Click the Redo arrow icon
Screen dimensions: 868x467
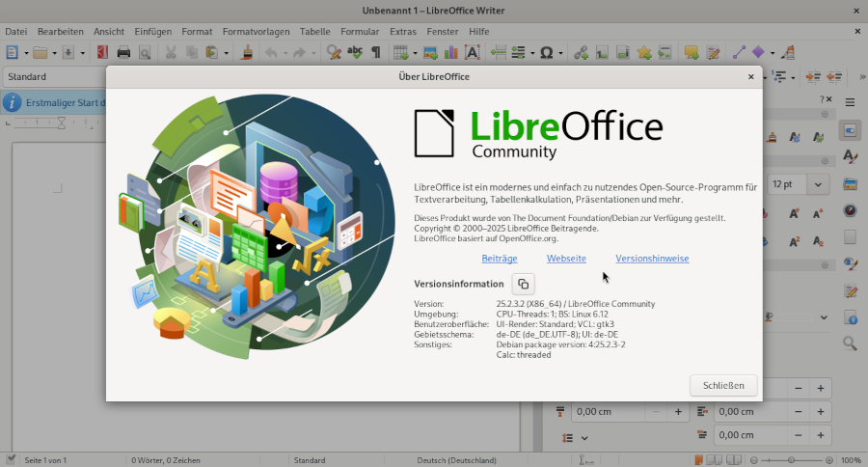[300, 53]
